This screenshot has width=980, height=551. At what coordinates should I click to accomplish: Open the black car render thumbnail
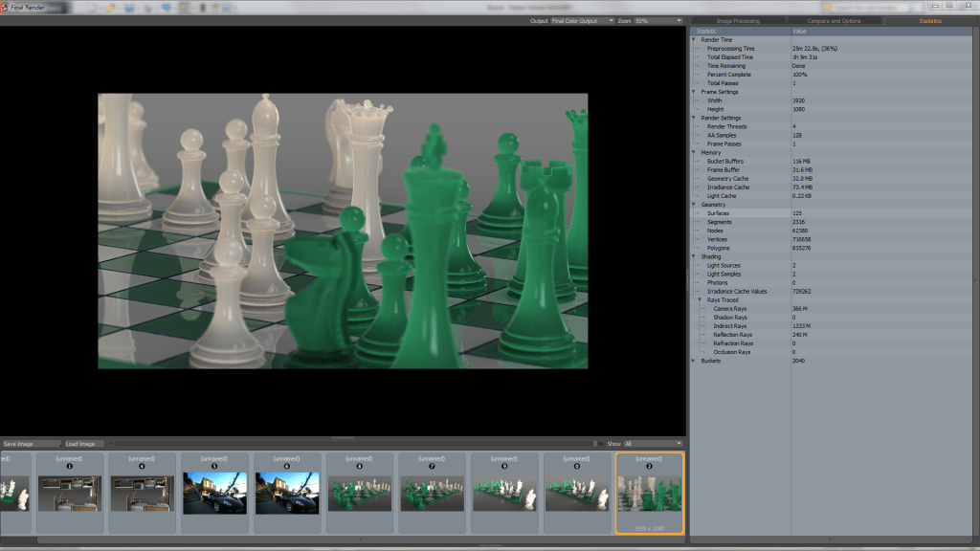coord(212,491)
